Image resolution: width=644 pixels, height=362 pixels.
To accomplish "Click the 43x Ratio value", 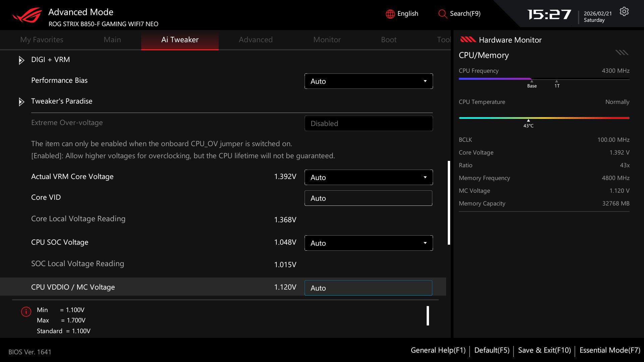I will 625,165.
